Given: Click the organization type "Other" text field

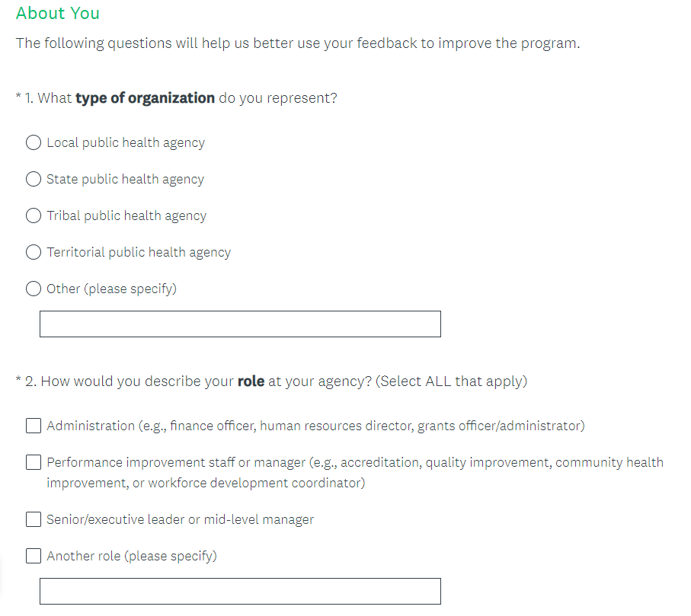Looking at the screenshot, I should coord(240,324).
